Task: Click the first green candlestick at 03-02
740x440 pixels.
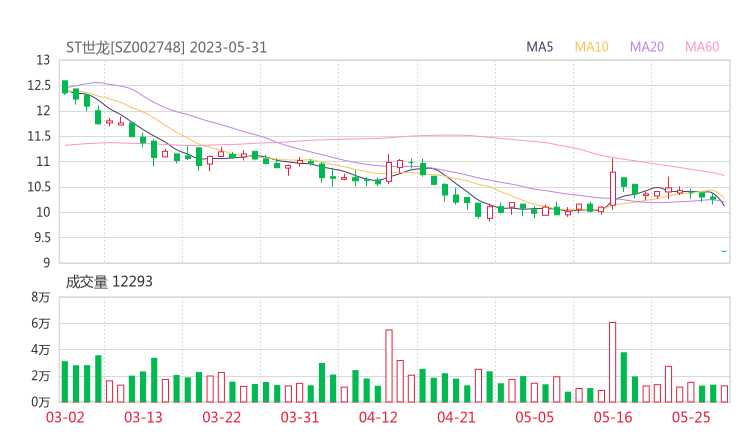Action: point(65,87)
